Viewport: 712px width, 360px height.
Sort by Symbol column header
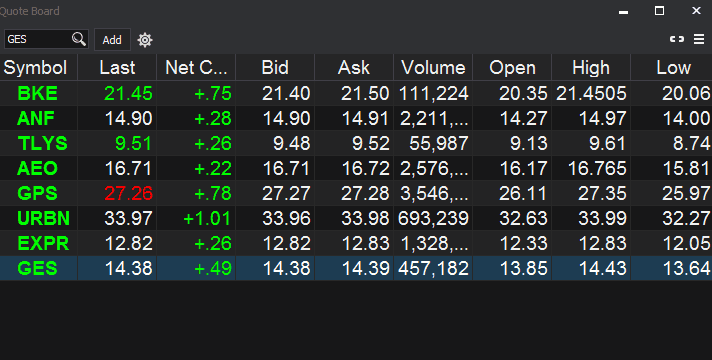pyautogui.click(x=39, y=68)
